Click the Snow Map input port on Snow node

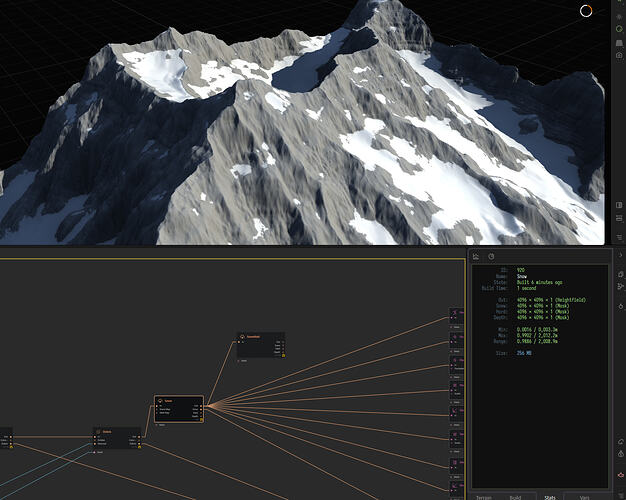coord(156,409)
